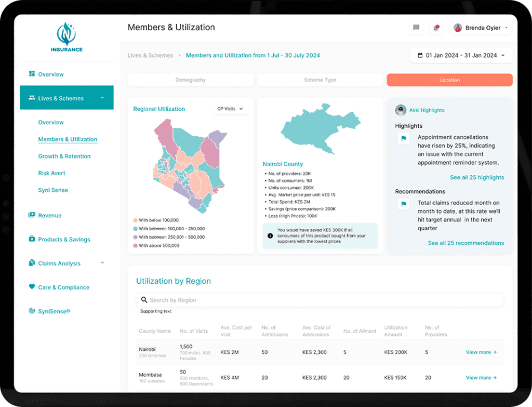Image resolution: width=532 pixels, height=407 pixels.
Task: Click the No. of Providers column header
Action: pyautogui.click(x=436, y=331)
